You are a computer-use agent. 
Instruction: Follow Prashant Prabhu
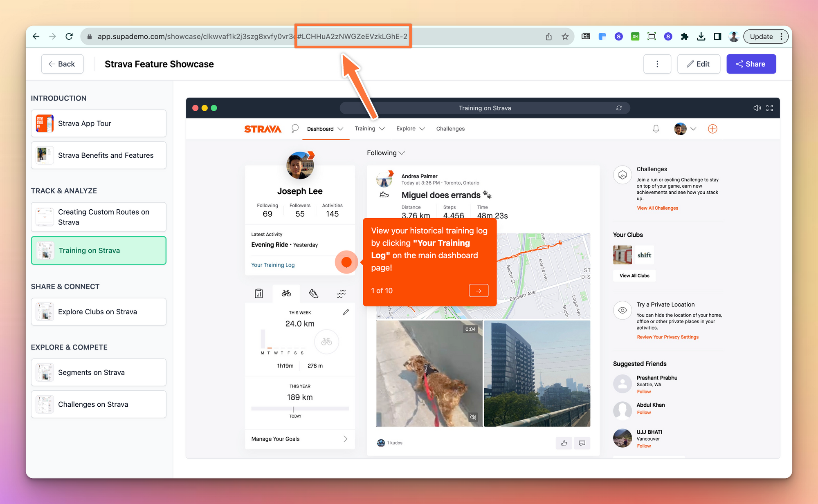[644, 392]
